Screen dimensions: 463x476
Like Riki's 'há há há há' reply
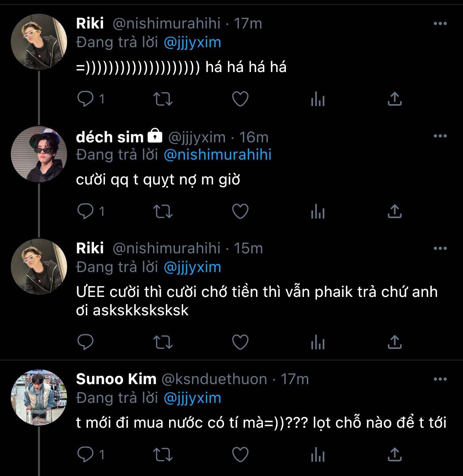pyautogui.click(x=240, y=99)
